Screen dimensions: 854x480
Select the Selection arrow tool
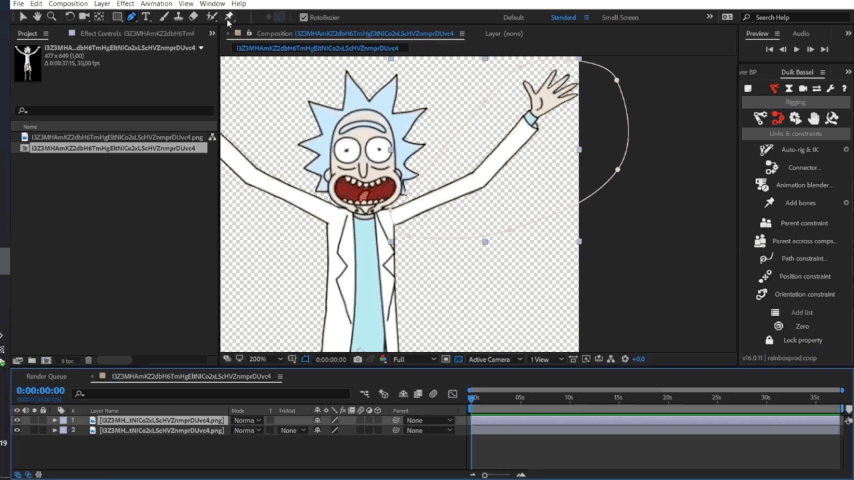point(23,17)
